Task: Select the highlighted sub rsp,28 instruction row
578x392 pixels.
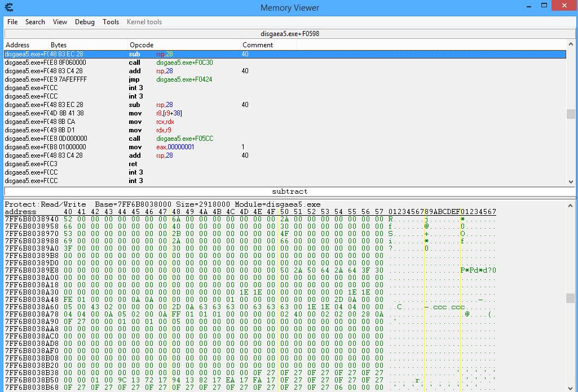Action: click(x=285, y=54)
